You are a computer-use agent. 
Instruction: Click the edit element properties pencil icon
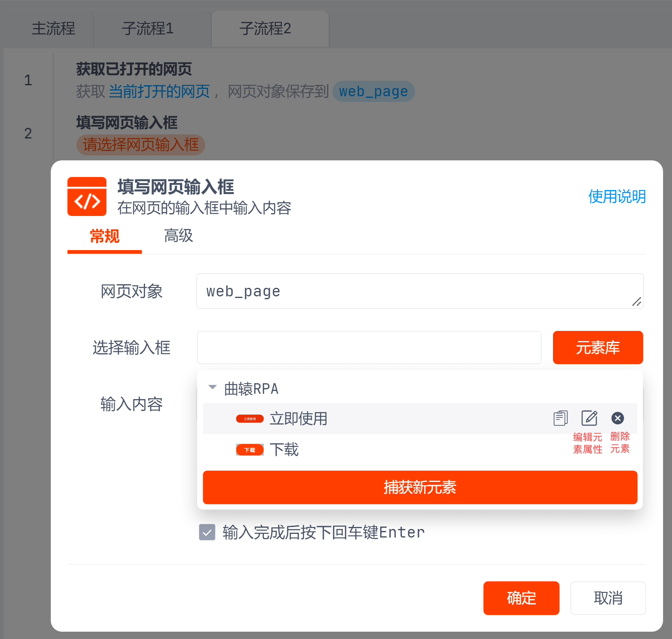589,418
